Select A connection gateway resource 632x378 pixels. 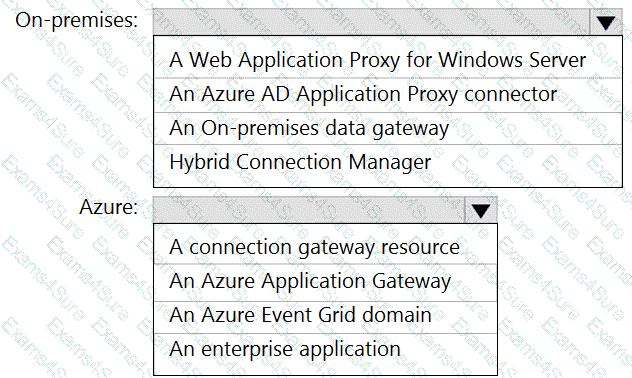point(325,247)
